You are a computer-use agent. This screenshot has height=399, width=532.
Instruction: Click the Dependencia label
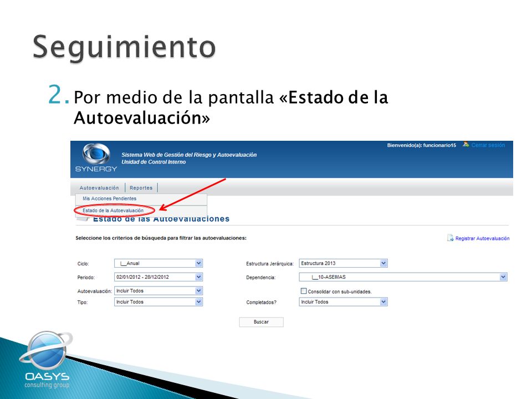[260, 278]
